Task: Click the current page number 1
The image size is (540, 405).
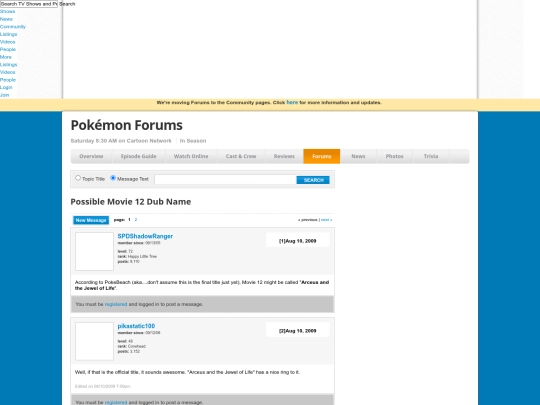Action: coord(129,220)
